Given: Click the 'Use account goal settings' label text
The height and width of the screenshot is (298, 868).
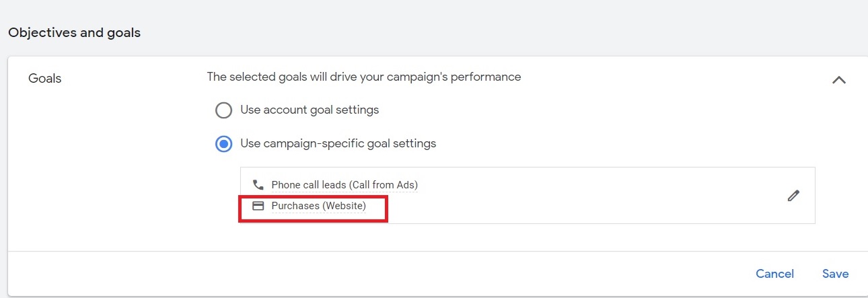Looking at the screenshot, I should pos(310,110).
